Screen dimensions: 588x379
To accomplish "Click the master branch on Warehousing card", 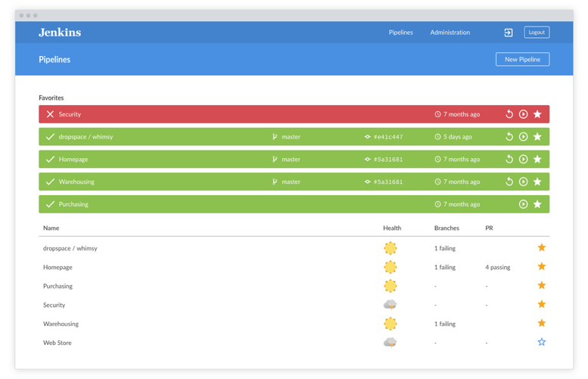I will click(x=291, y=182).
